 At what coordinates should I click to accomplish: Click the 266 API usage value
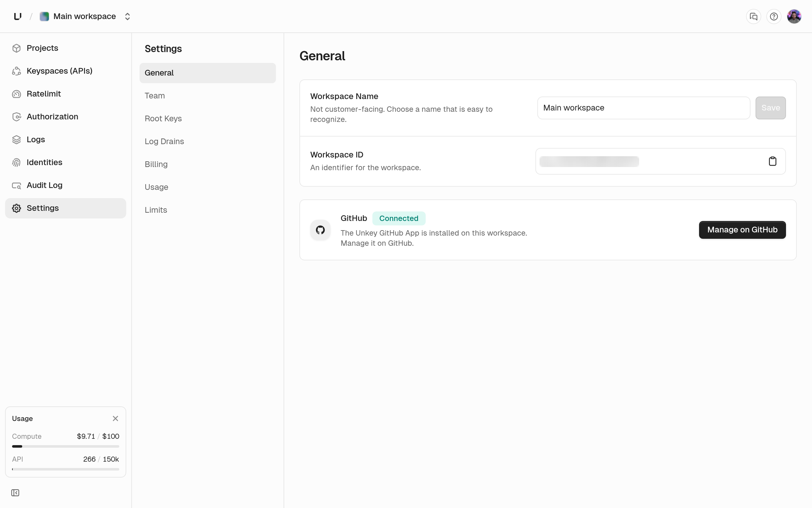[x=89, y=459]
